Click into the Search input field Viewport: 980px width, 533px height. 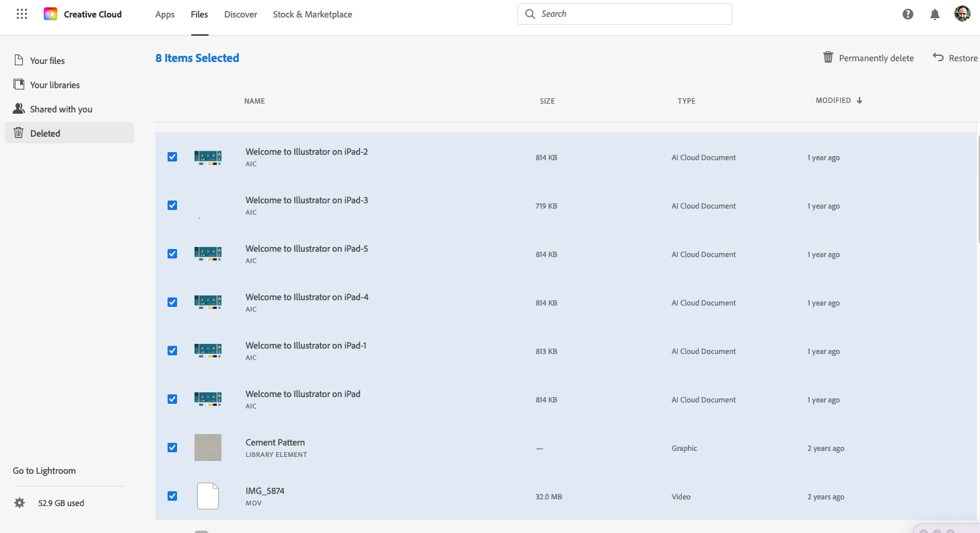tap(625, 14)
